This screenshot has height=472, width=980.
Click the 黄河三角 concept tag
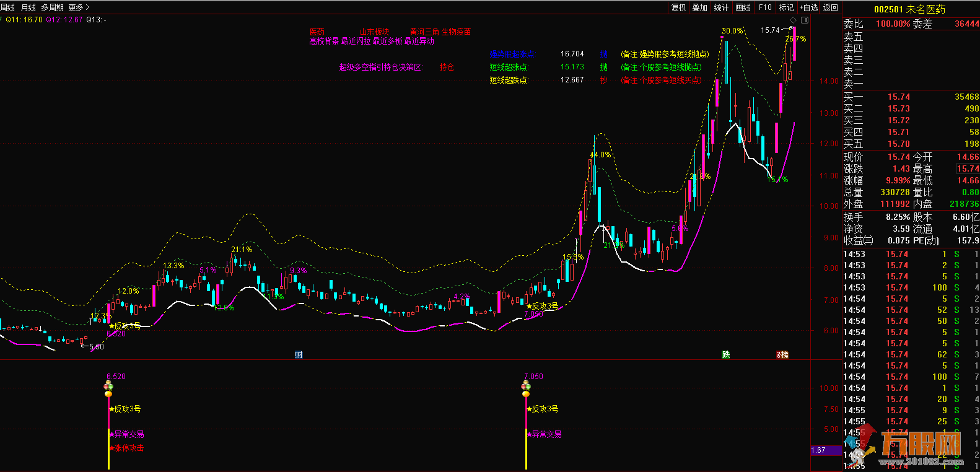(x=424, y=32)
